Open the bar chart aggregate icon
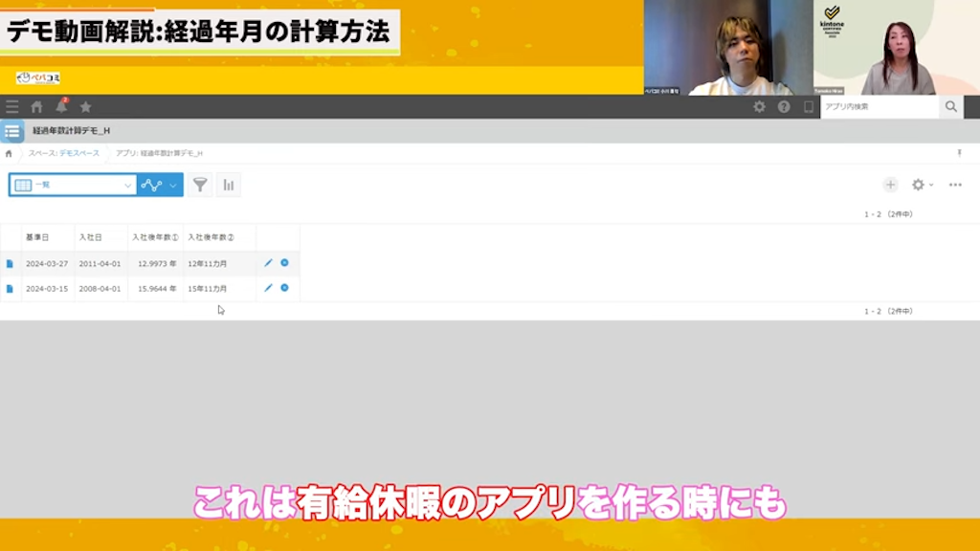The height and width of the screenshot is (551, 980). click(x=228, y=185)
